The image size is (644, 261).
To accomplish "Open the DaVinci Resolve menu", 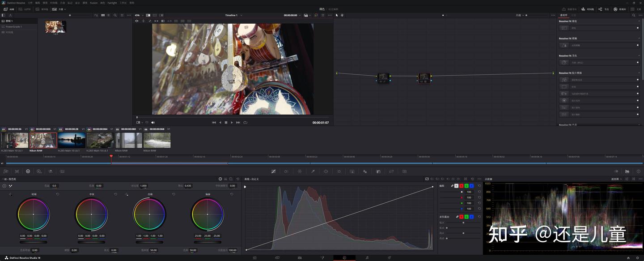I will tap(16, 3).
